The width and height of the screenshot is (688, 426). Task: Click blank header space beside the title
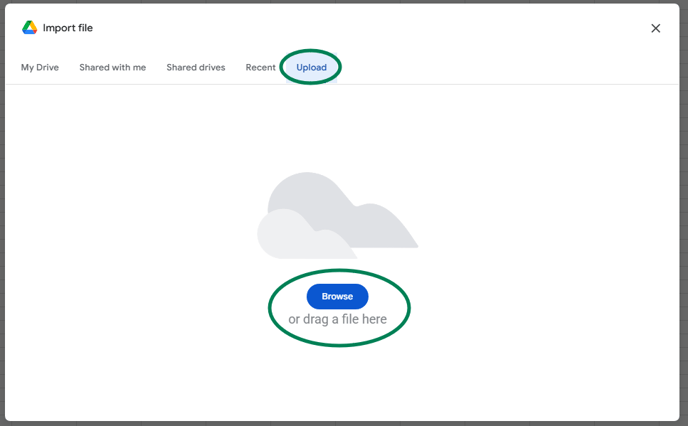click(x=350, y=28)
